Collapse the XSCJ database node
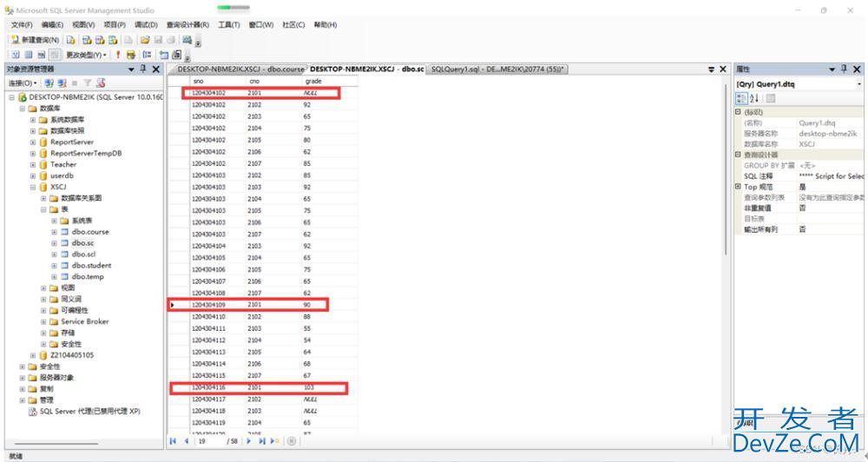Image resolution: width=868 pixels, height=462 pixels. coord(33,188)
